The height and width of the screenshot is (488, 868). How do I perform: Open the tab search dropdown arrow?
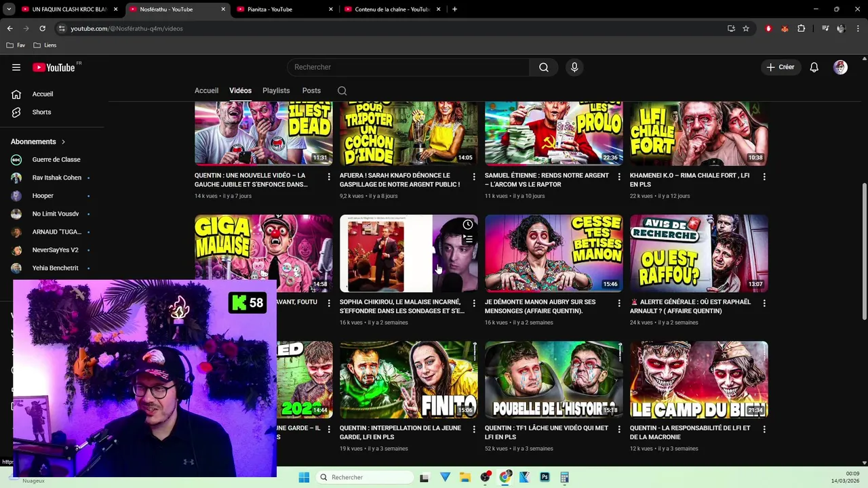[x=9, y=9]
